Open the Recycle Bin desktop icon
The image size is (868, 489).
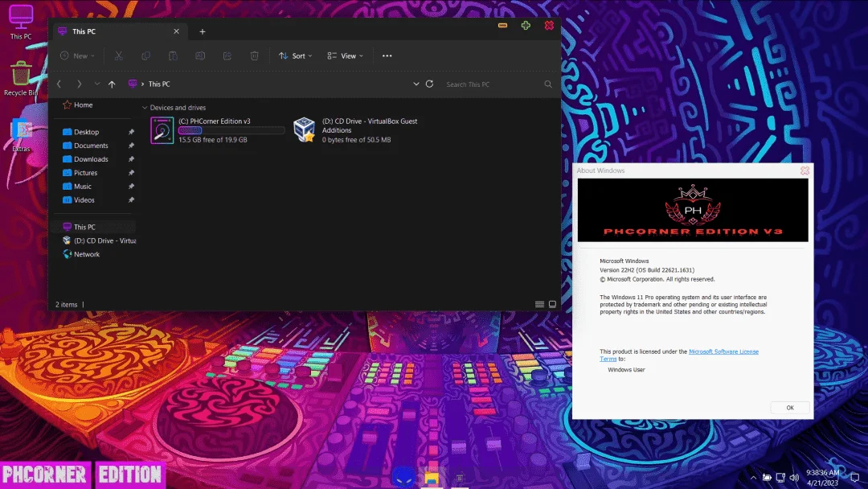(x=20, y=79)
